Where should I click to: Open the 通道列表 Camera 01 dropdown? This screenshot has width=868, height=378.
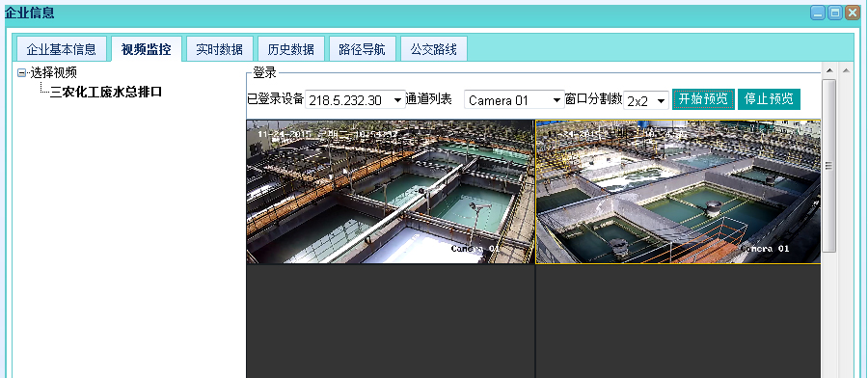point(514,100)
